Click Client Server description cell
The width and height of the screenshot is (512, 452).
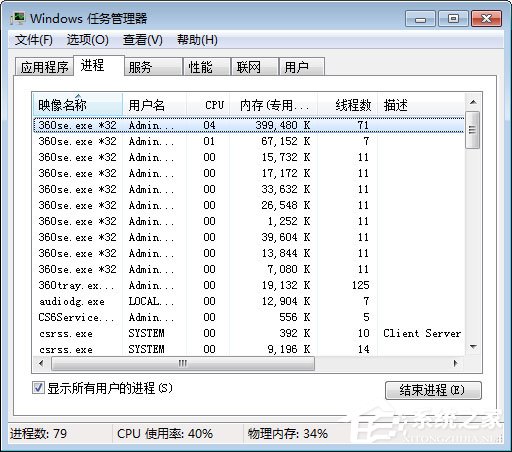pos(422,333)
